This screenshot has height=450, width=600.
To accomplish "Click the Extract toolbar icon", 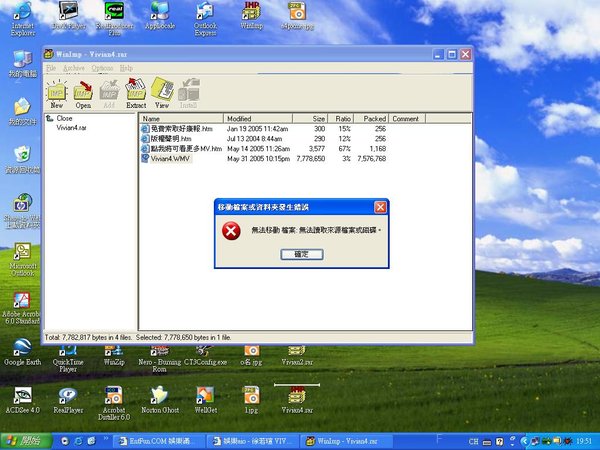I will 136,93.
